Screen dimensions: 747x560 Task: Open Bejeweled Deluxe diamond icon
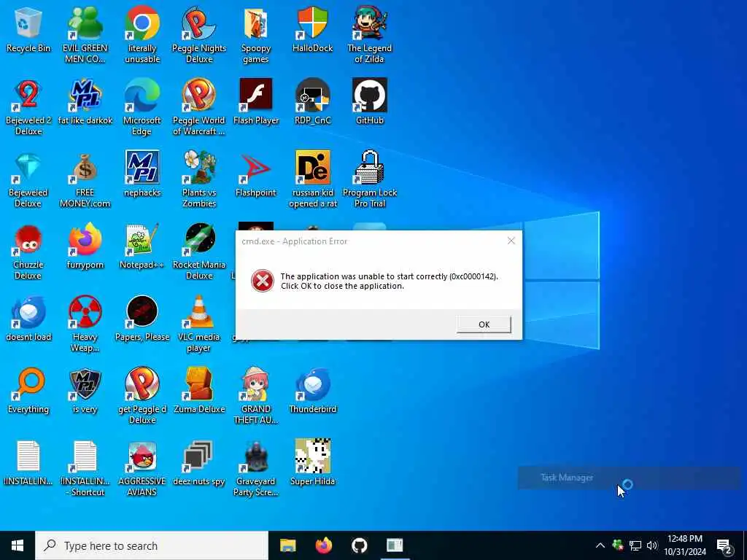(x=28, y=179)
